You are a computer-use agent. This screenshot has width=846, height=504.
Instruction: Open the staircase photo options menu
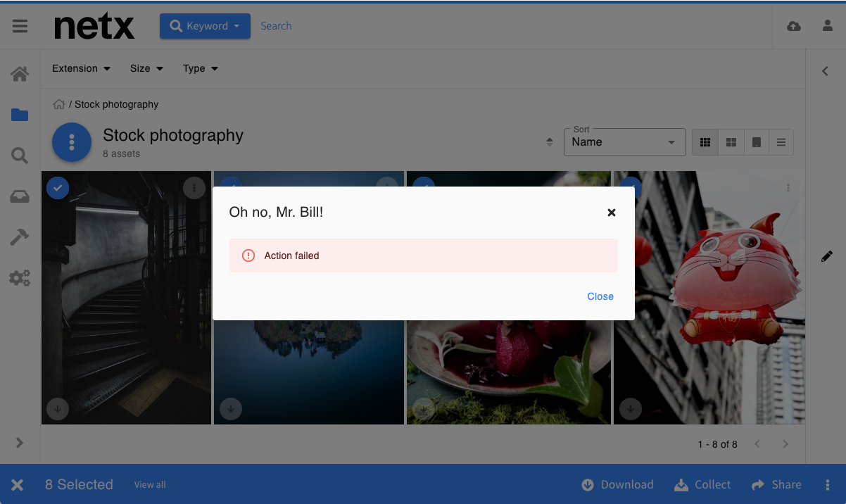tap(194, 188)
